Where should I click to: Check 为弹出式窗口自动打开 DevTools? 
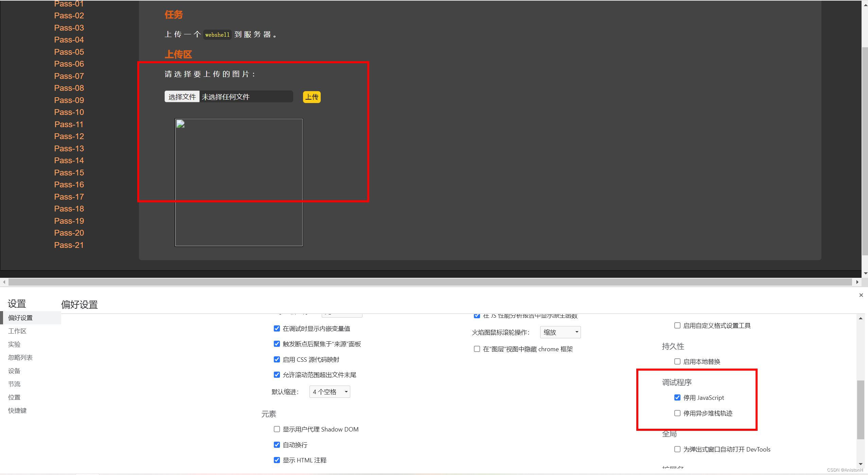[x=677, y=449]
